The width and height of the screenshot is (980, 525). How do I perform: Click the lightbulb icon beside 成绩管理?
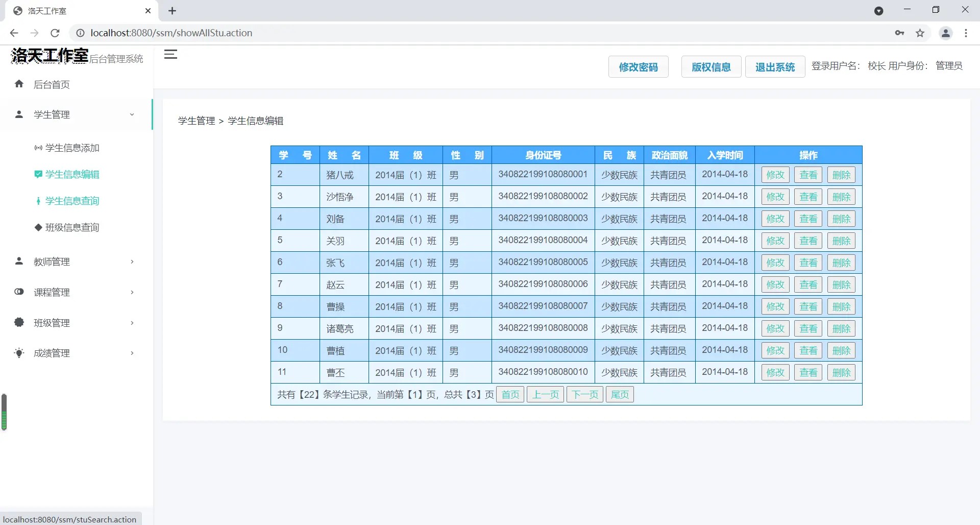click(x=19, y=353)
